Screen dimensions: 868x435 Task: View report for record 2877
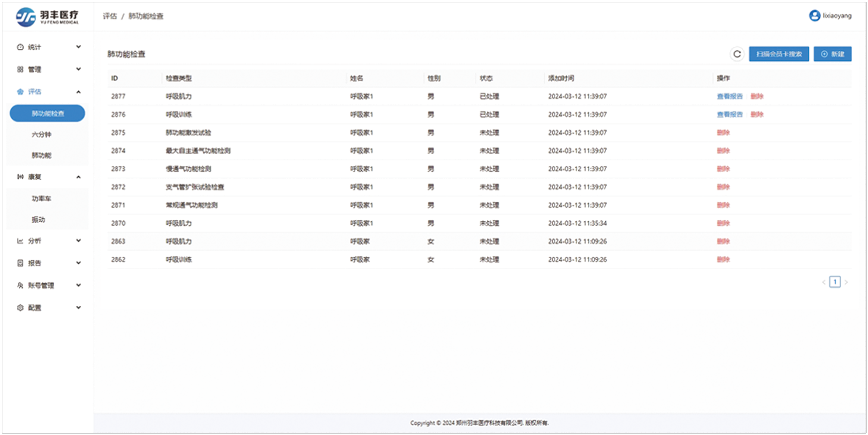[x=729, y=96]
